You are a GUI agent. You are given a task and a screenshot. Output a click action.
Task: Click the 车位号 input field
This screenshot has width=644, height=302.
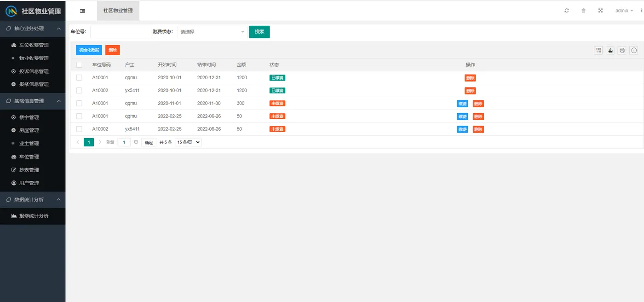pos(121,32)
